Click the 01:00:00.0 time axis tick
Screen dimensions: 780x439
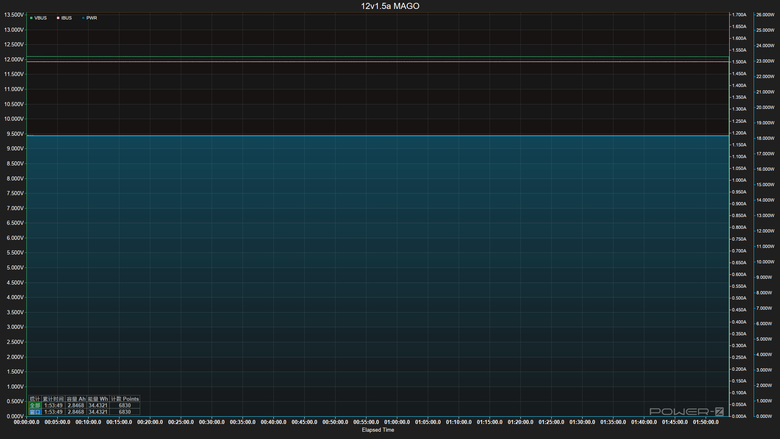point(397,422)
